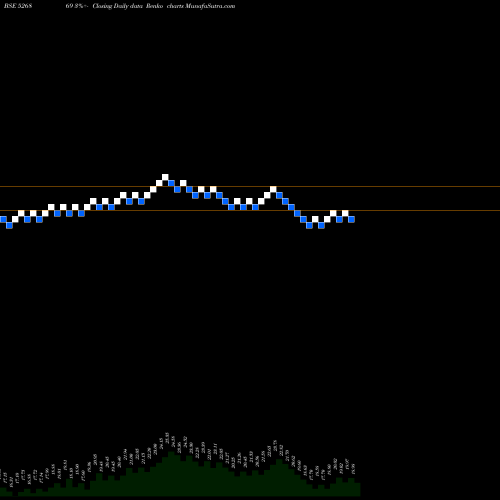500x500 pixels.
Task: Click the BSE 5268 symbol label
Action: coord(18,6)
